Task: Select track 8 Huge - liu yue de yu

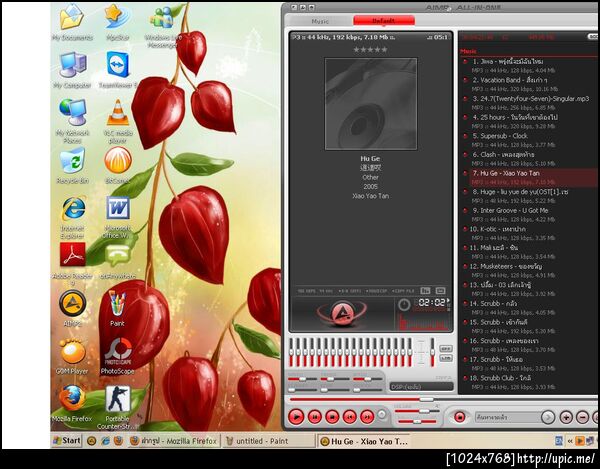Action: click(530, 195)
